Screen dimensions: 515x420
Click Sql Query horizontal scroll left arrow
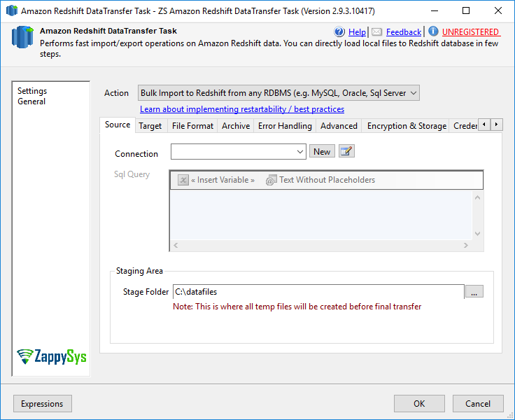[176, 246]
